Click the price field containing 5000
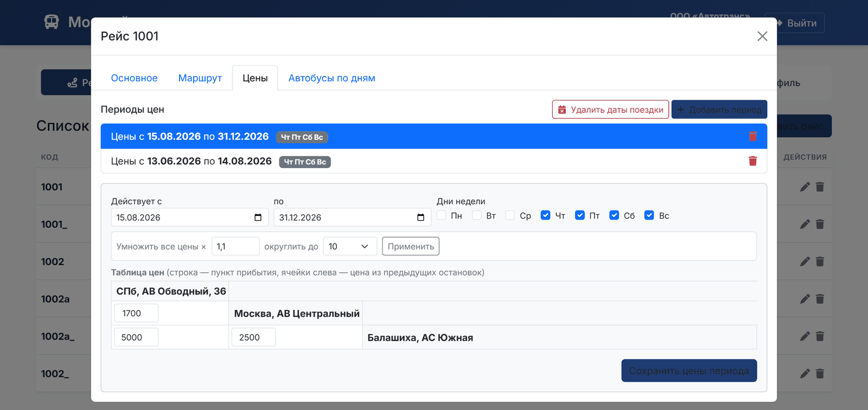Image resolution: width=868 pixels, height=410 pixels. point(136,337)
